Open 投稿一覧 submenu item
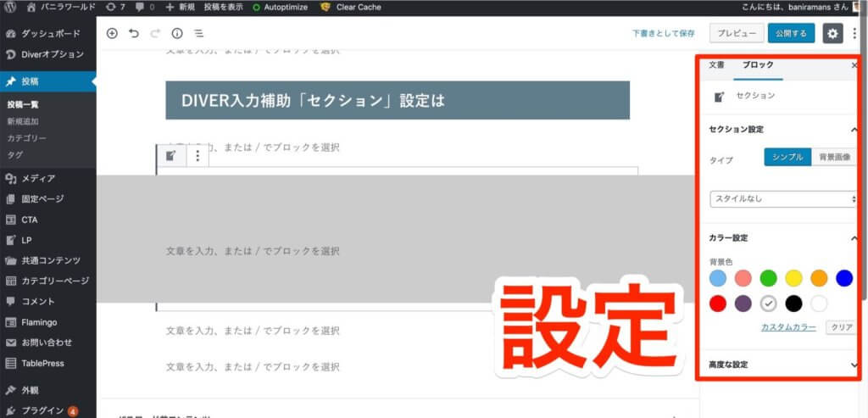Viewport: 868px width, 418px height. click(23, 104)
